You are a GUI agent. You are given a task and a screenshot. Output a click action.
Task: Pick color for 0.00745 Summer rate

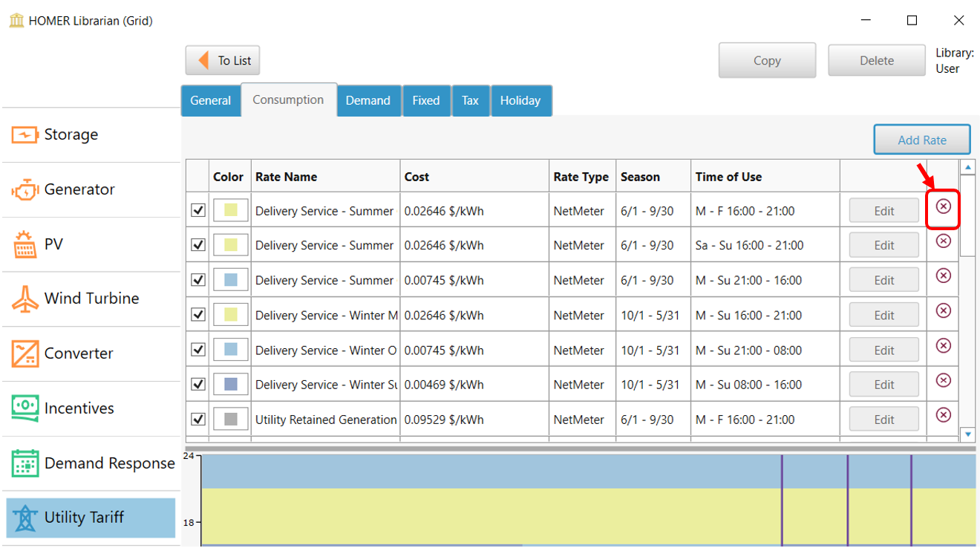pyautogui.click(x=230, y=280)
